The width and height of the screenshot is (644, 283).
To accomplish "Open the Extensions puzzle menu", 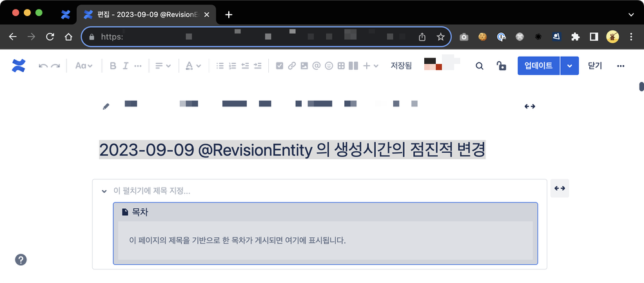I will 576,37.
